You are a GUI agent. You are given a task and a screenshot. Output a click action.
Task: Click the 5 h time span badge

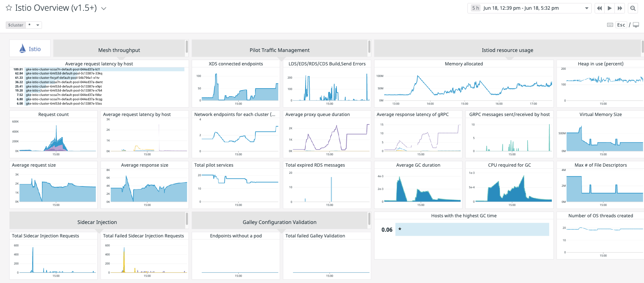coord(475,8)
